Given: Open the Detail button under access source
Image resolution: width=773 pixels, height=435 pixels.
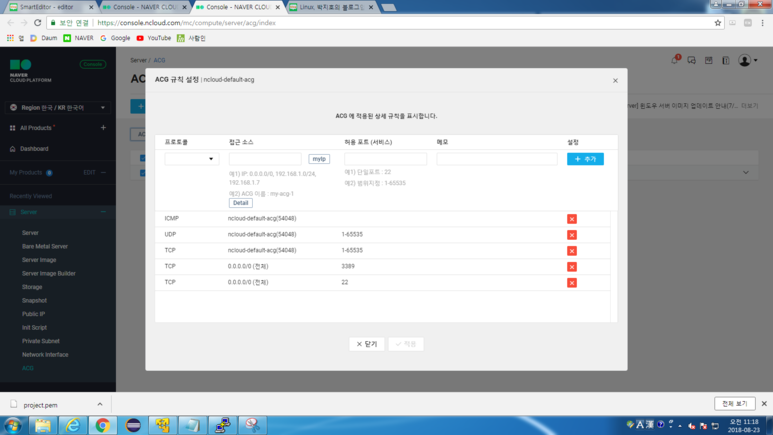Looking at the screenshot, I should [241, 203].
